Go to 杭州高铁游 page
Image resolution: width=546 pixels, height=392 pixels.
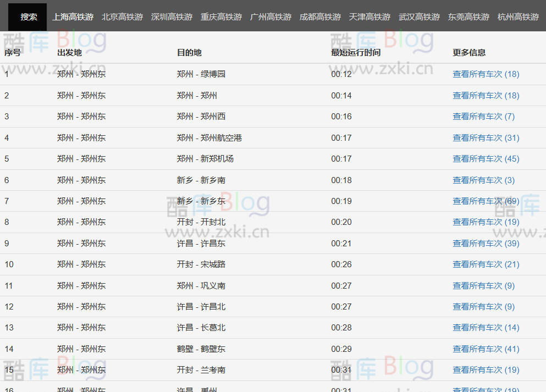click(x=518, y=17)
